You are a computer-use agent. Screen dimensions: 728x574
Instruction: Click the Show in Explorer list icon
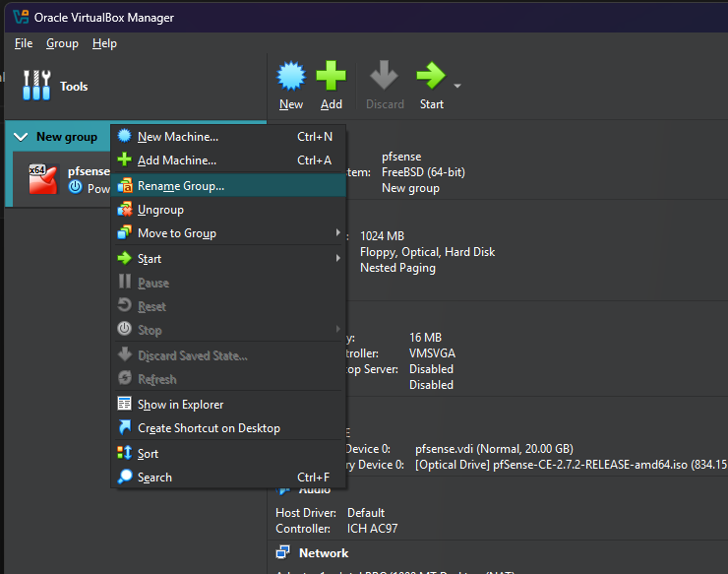tap(124, 404)
